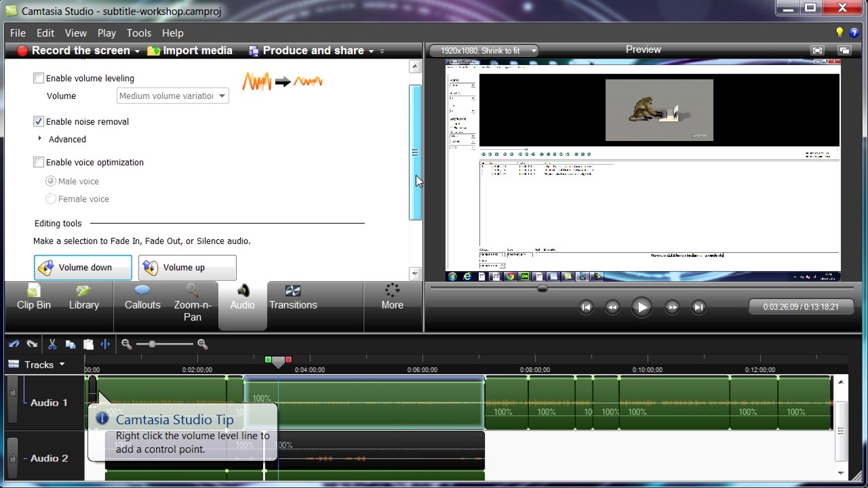Image resolution: width=868 pixels, height=488 pixels.
Task: Zoom out the timeline with magnifier minus
Action: 127,344
